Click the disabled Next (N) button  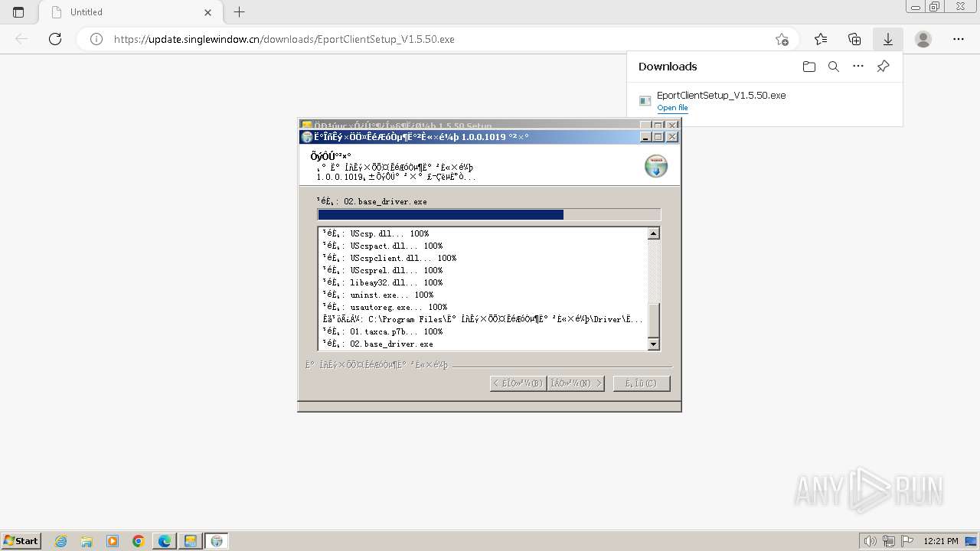[576, 383]
